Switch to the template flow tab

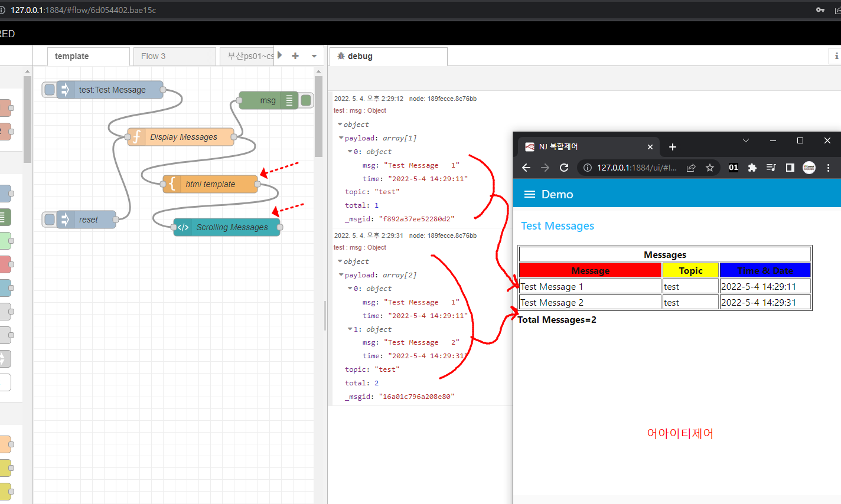[89, 56]
